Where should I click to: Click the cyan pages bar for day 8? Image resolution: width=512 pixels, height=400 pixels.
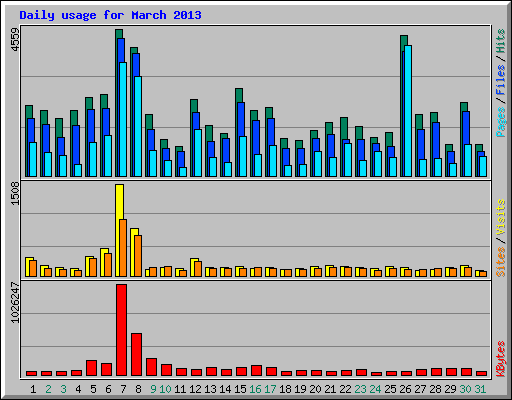click(138, 126)
